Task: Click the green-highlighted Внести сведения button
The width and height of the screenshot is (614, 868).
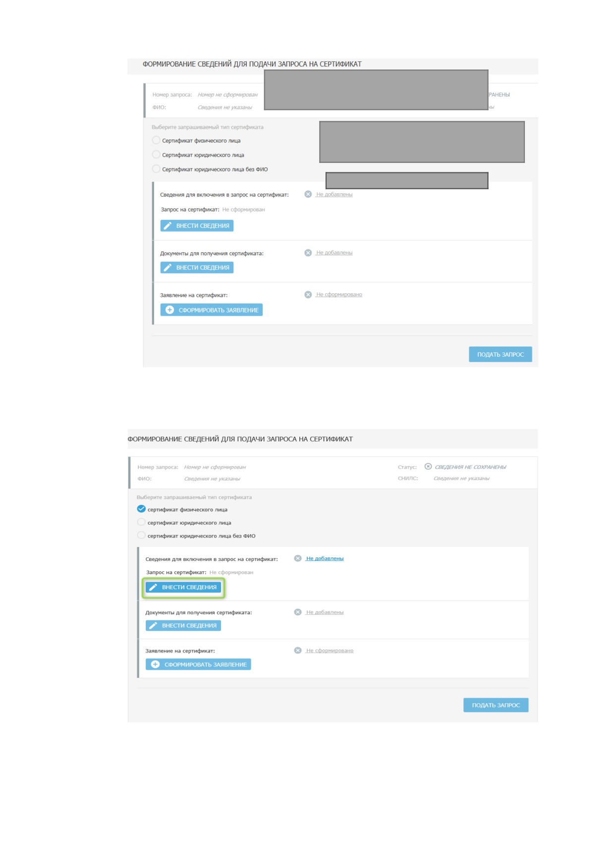Action: 183,587
